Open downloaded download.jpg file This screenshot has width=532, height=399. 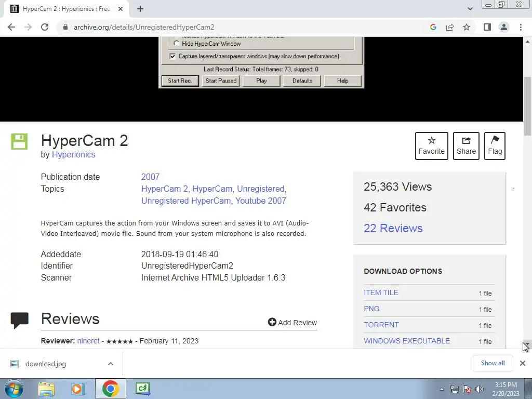46,364
